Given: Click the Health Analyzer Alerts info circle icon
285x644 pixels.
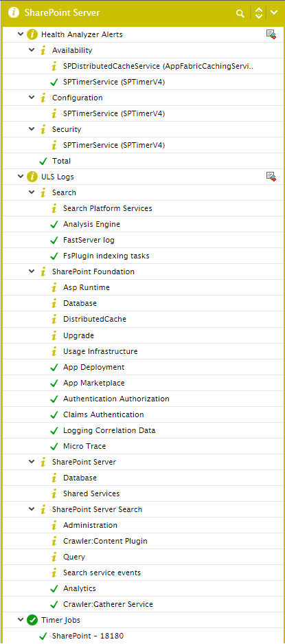Looking at the screenshot, I should point(32,35).
